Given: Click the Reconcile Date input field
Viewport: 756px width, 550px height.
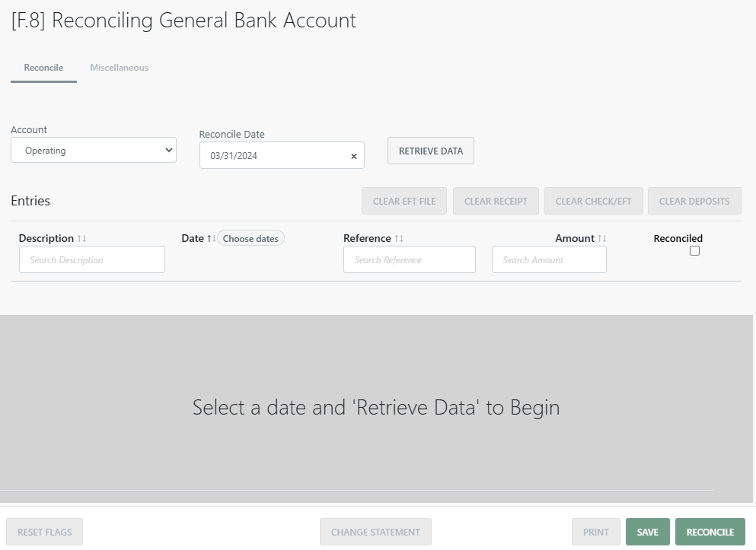Looking at the screenshot, I should pyautogui.click(x=275, y=155).
